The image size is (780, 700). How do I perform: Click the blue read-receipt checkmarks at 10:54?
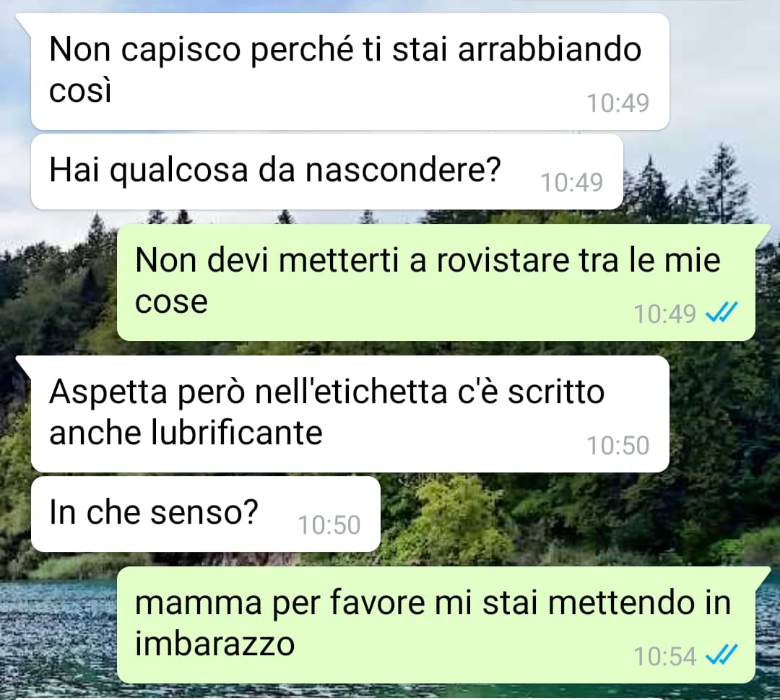721,654
